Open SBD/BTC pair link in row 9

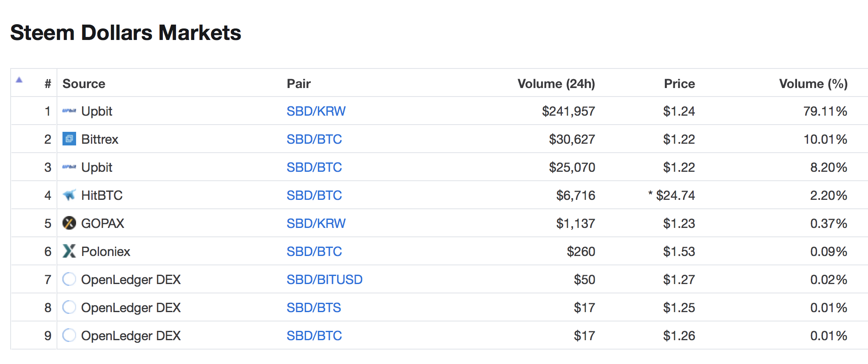pos(314,336)
